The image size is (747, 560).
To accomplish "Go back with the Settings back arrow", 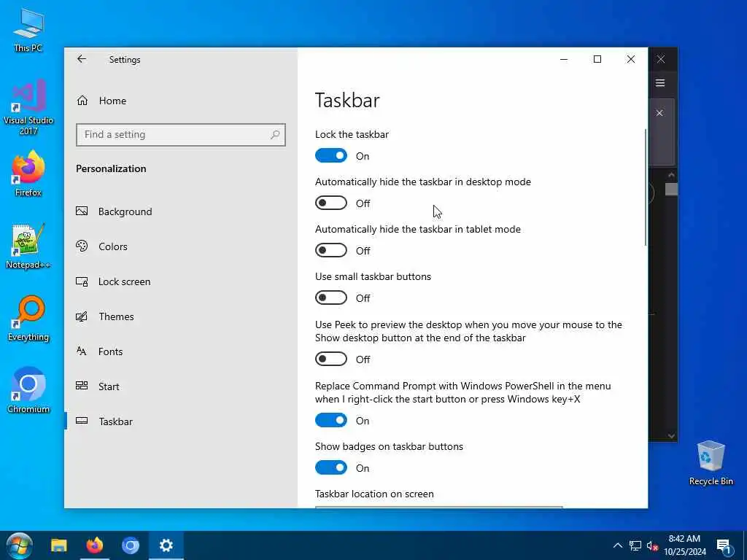I will 82,59.
